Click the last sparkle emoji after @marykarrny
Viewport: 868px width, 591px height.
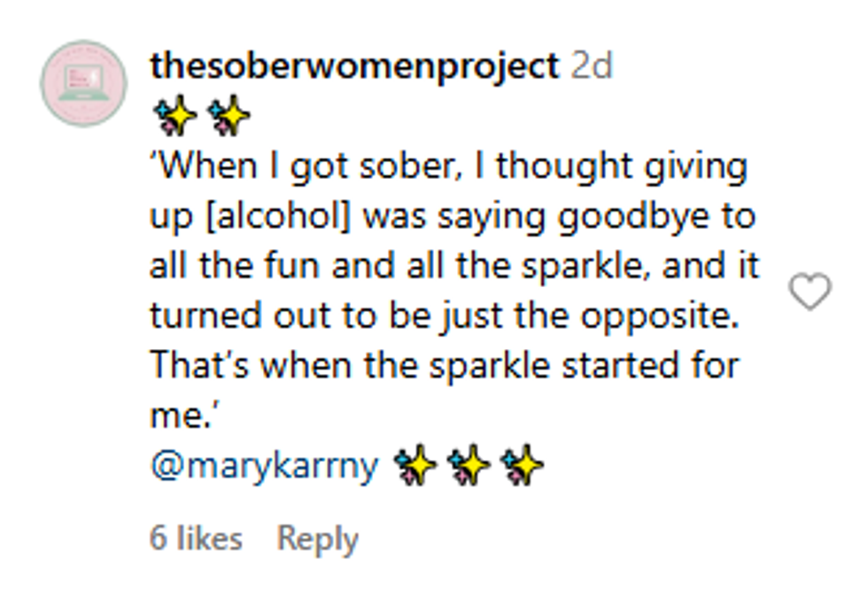pos(521,465)
